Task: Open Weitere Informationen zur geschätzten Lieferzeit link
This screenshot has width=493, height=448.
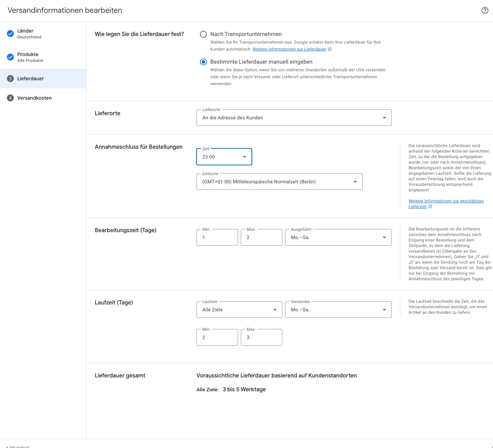Action: (446, 204)
